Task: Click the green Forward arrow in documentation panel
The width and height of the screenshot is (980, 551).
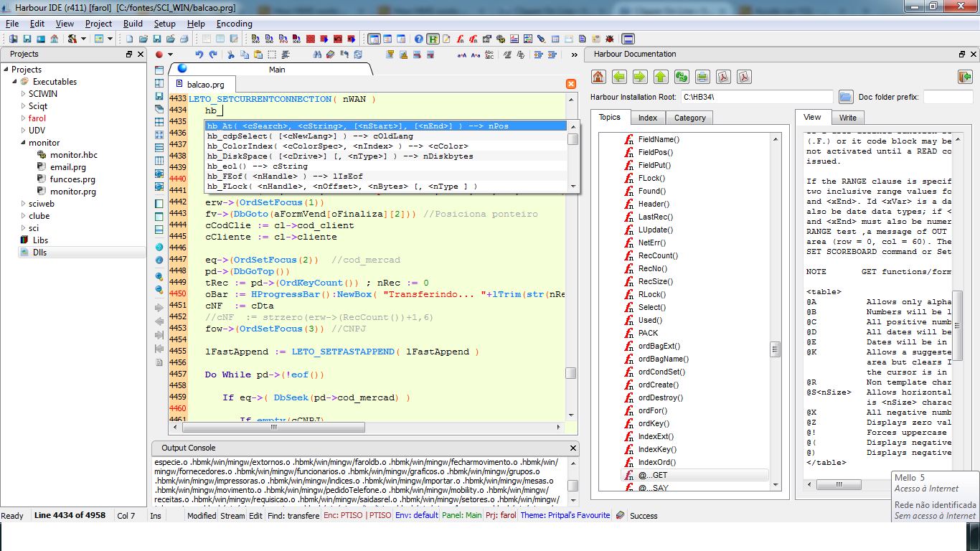Action: (x=640, y=77)
